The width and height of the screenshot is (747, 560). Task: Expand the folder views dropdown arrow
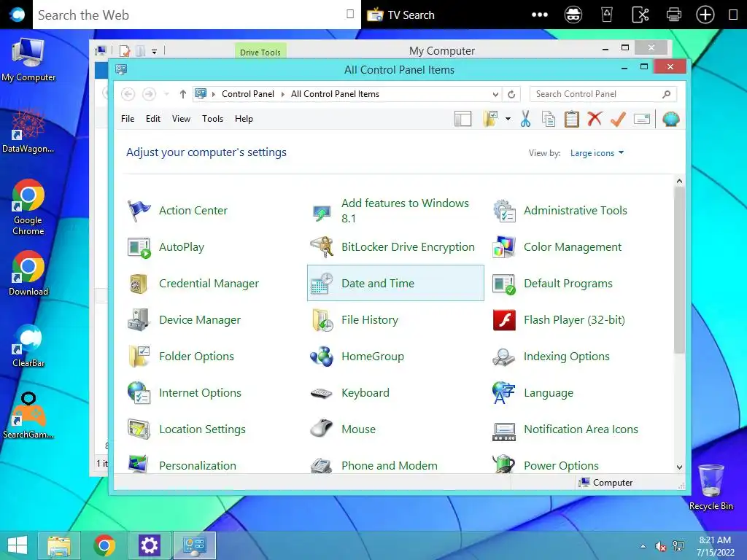508,119
